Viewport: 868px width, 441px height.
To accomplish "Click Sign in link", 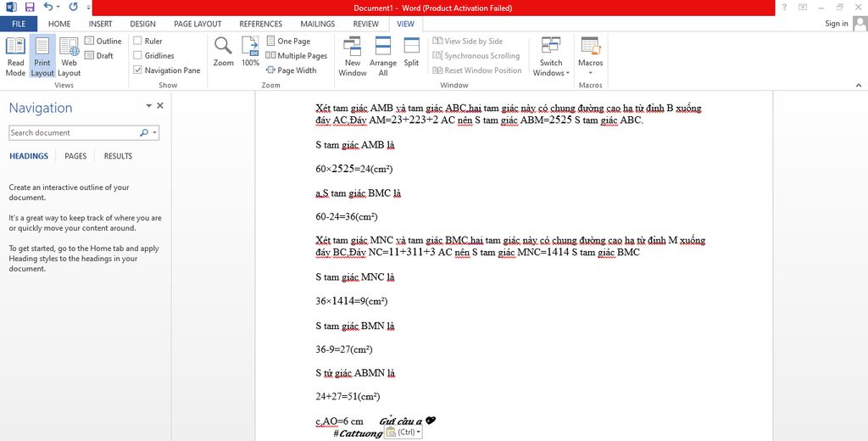I will (837, 23).
